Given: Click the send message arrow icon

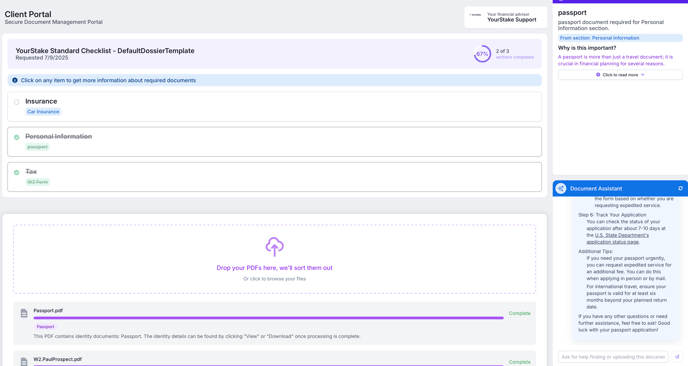Looking at the screenshot, I should (677, 357).
